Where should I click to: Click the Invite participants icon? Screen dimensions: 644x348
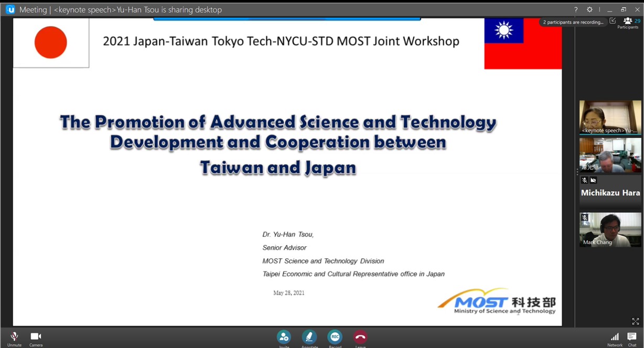click(x=284, y=337)
